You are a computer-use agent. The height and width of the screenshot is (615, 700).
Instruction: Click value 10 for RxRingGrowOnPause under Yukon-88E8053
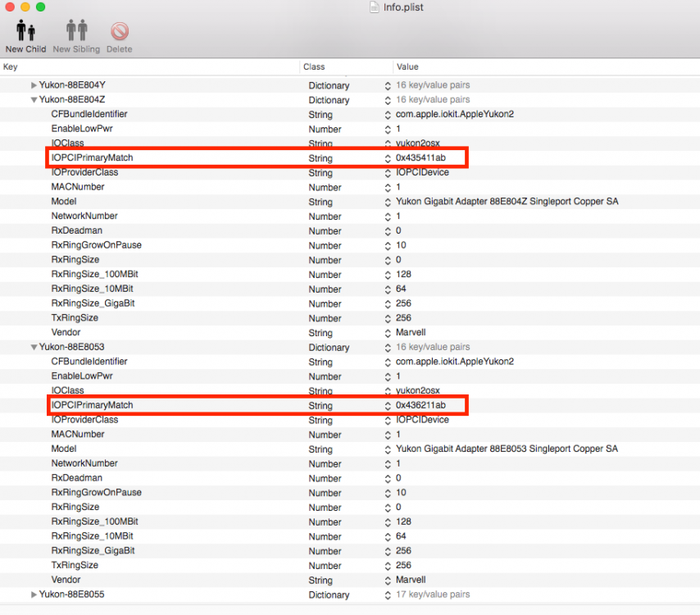[x=401, y=493]
